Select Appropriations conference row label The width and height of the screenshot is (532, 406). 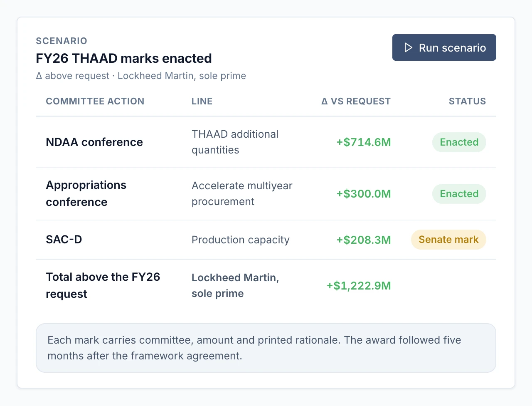(86, 193)
